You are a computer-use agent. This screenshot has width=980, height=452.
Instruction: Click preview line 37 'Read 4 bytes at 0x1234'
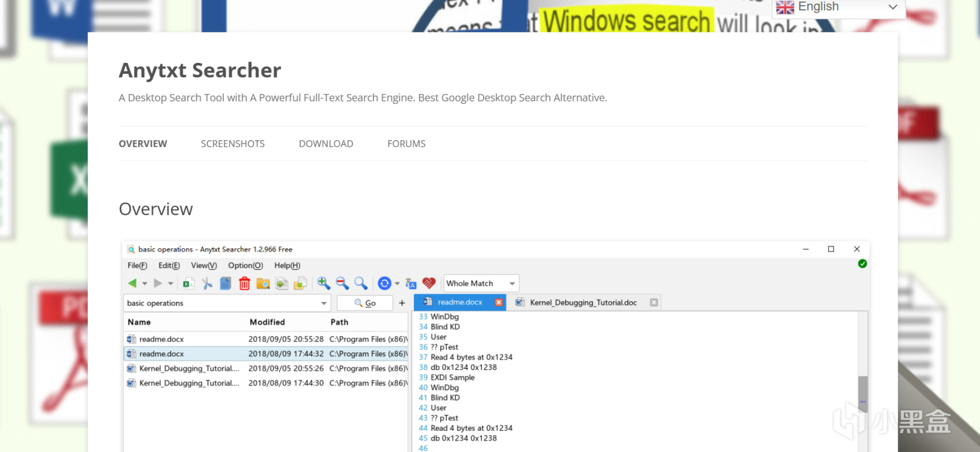(472, 357)
